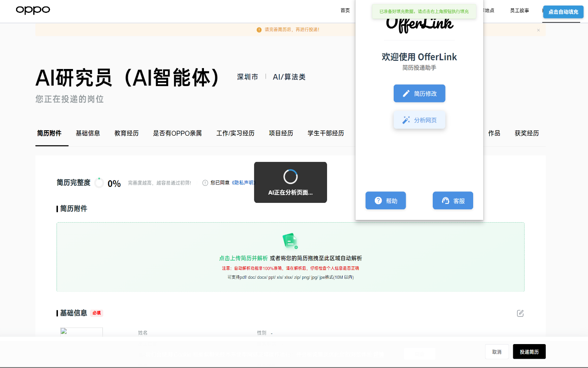Click the 欢迎使用 OfferLink heading
This screenshot has width=588, height=368.
click(x=419, y=57)
